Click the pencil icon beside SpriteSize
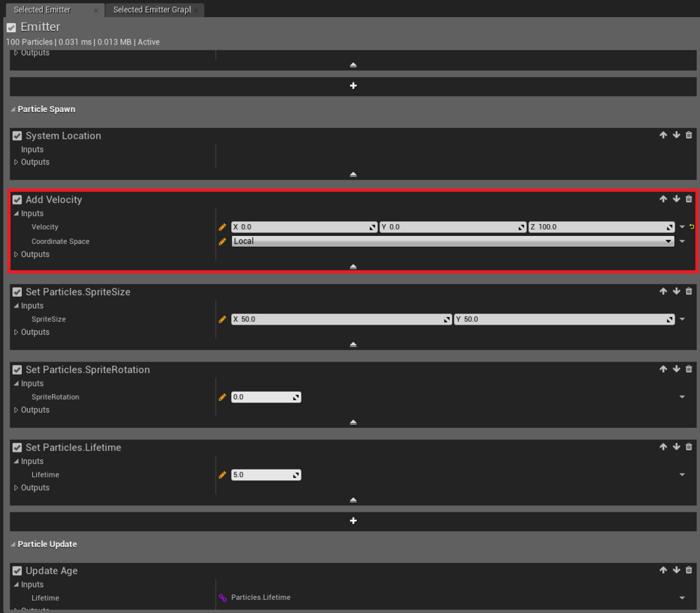 [222, 319]
